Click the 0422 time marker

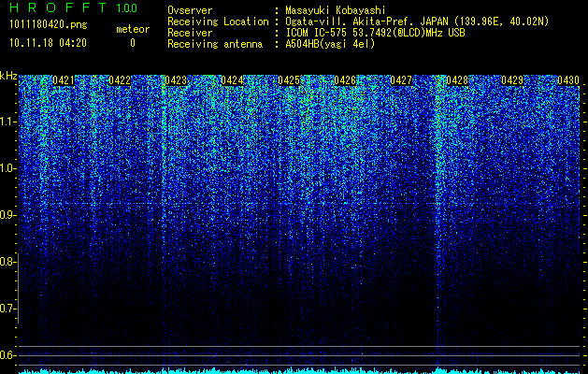(x=120, y=80)
